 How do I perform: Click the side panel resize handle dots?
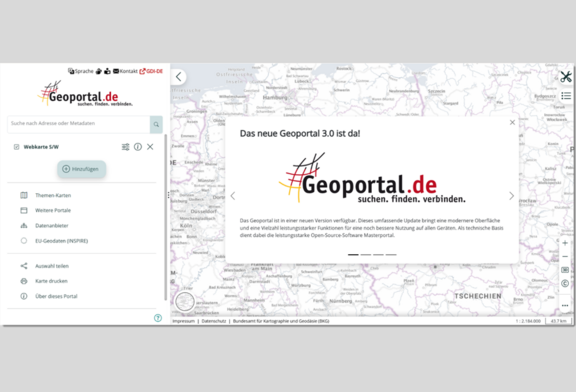click(x=169, y=195)
